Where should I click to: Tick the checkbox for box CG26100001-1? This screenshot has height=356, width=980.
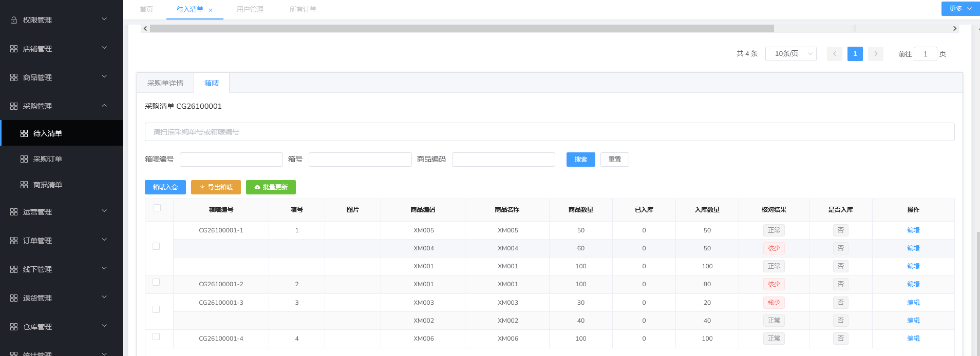pyautogui.click(x=156, y=246)
